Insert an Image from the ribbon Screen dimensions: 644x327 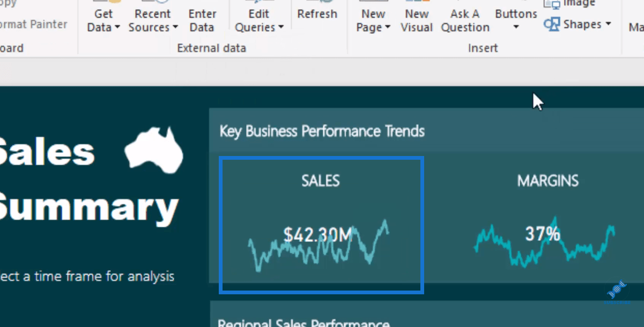(x=570, y=4)
